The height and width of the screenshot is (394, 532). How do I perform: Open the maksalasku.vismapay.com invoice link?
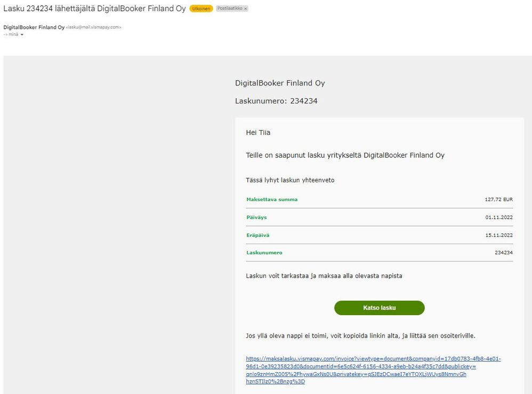coord(373,370)
